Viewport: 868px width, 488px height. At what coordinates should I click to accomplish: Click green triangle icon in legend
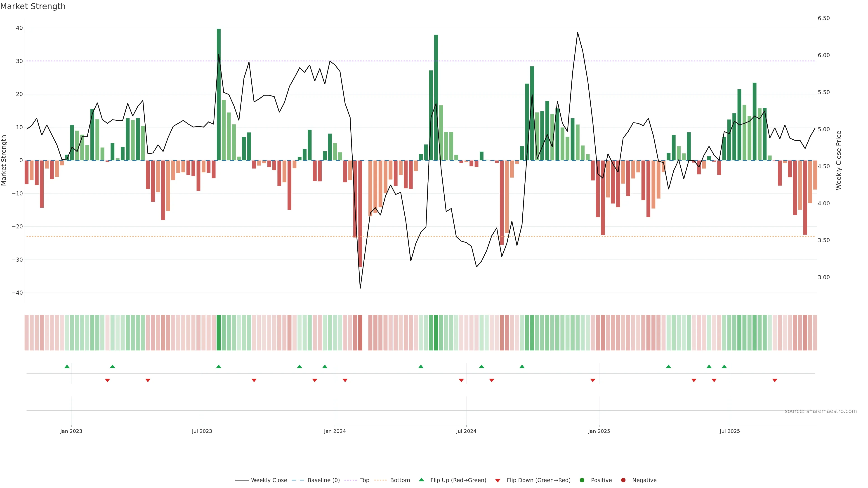point(421,480)
